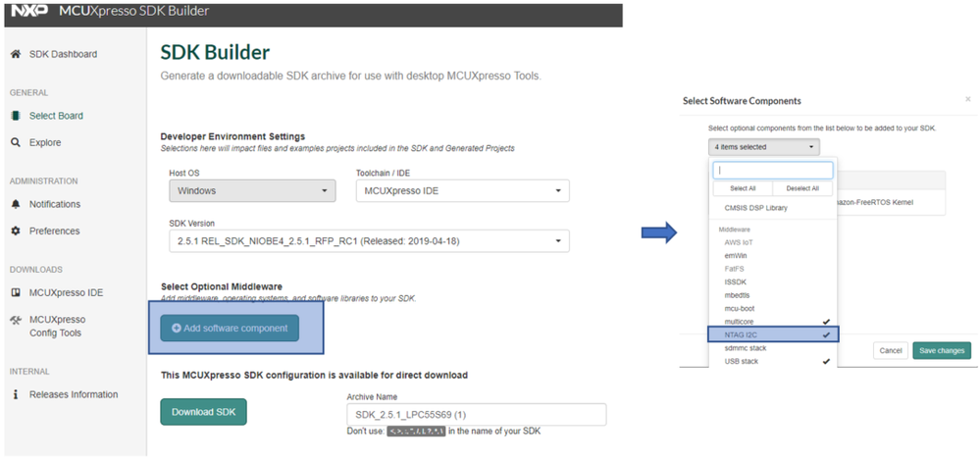
Task: Click the Archive Name text field
Action: tap(476, 415)
